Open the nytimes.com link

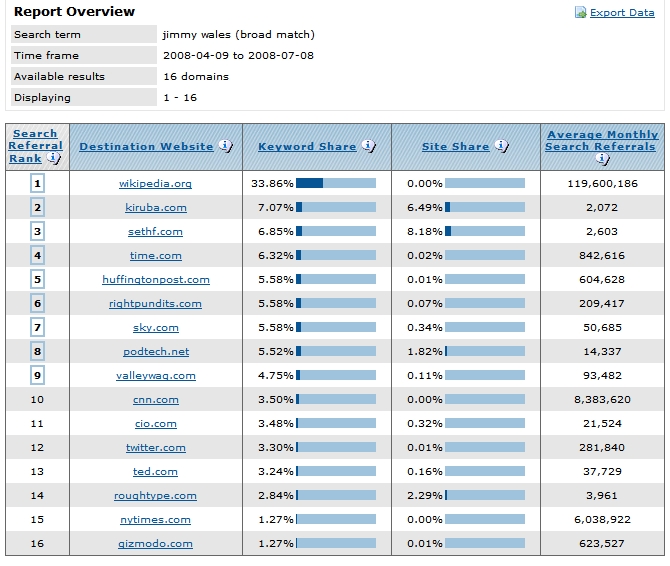pos(155,520)
